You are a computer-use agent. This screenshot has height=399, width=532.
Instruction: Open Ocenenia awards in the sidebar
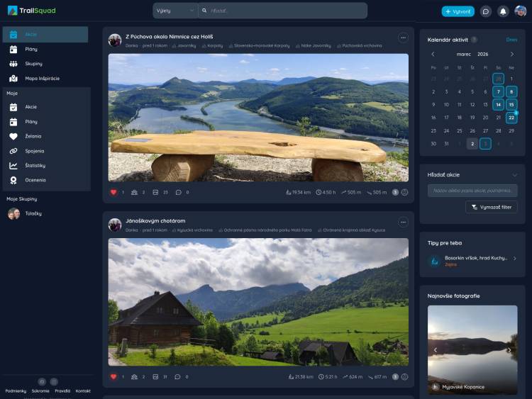[x=35, y=180]
